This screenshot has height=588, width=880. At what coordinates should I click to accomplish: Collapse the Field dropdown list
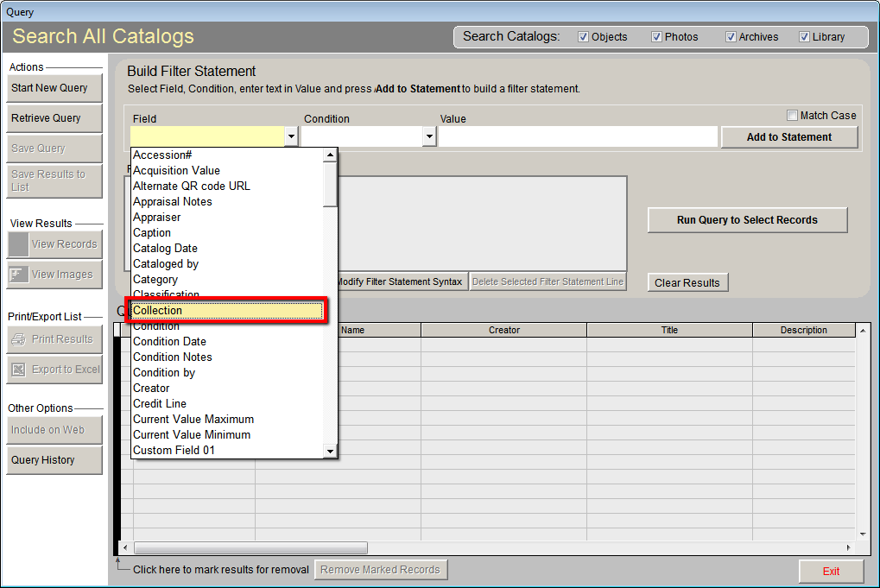pyautogui.click(x=291, y=136)
